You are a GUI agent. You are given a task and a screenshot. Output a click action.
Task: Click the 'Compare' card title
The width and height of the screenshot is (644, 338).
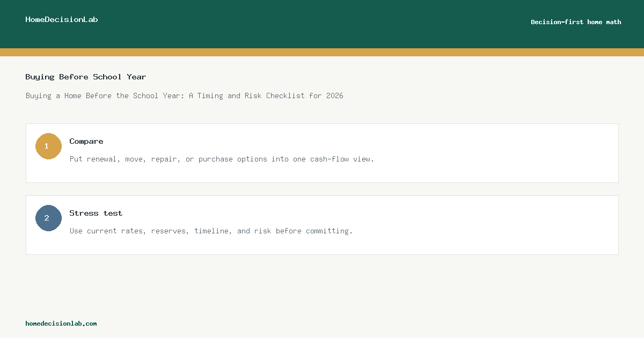tap(86, 141)
